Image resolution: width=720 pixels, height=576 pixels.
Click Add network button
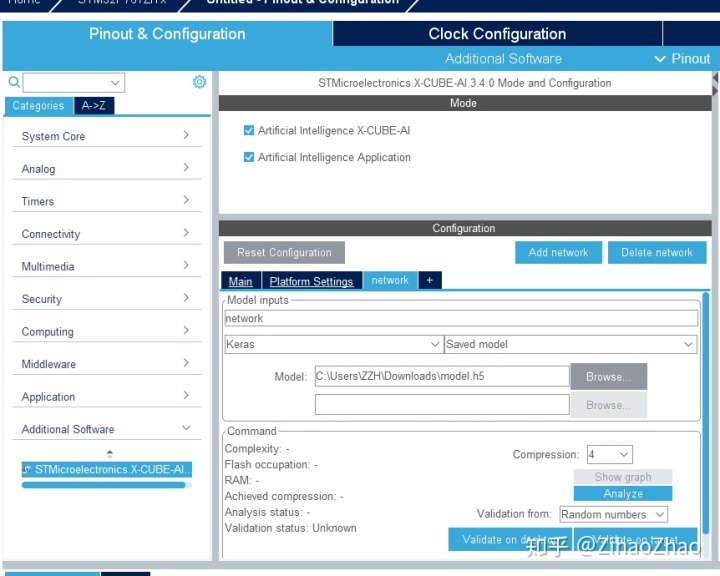tap(558, 253)
